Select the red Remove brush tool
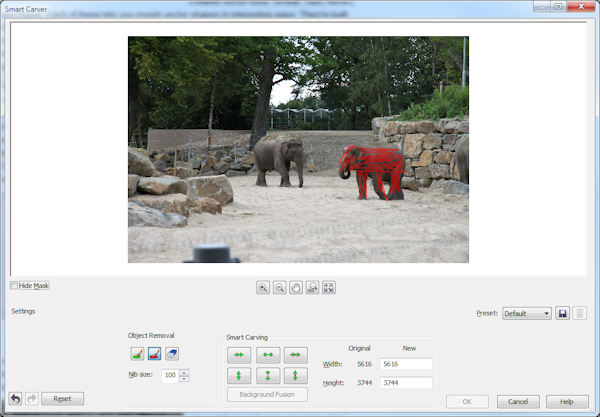The height and width of the screenshot is (417, 600). click(154, 353)
